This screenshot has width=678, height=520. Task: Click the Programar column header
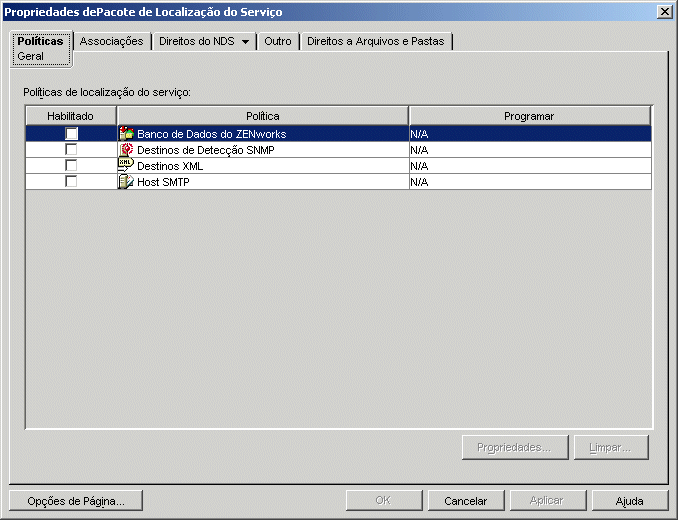click(x=529, y=116)
